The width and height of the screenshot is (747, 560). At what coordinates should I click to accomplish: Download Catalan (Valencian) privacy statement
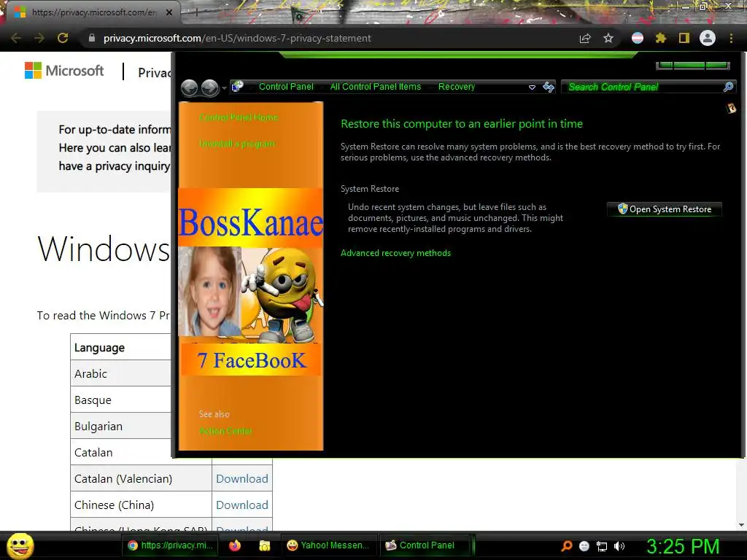[x=242, y=478]
